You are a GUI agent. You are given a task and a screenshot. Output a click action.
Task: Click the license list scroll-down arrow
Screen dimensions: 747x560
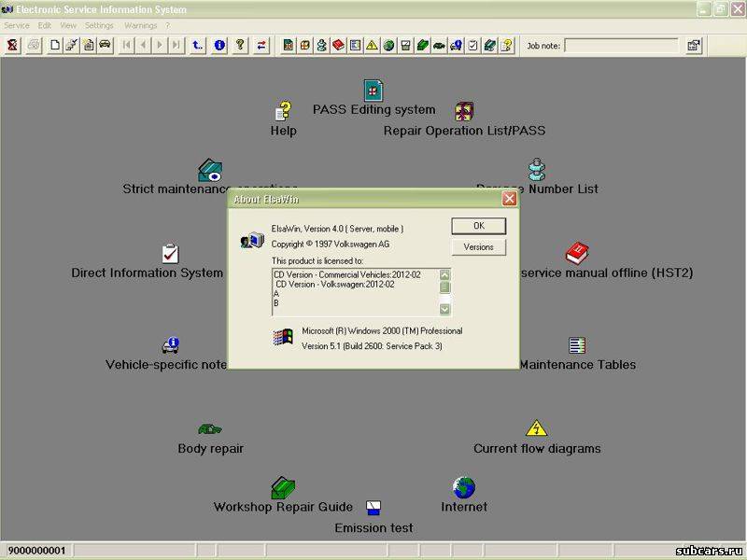(x=444, y=310)
